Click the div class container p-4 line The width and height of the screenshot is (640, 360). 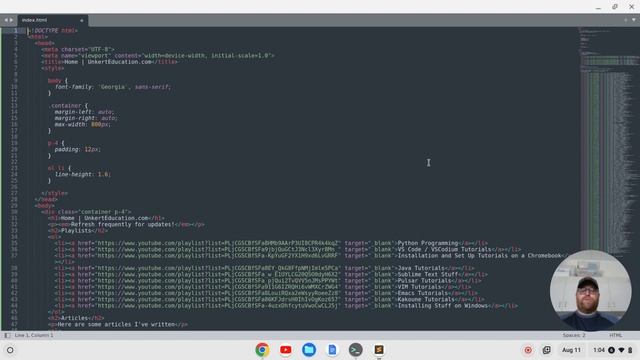pos(86,212)
